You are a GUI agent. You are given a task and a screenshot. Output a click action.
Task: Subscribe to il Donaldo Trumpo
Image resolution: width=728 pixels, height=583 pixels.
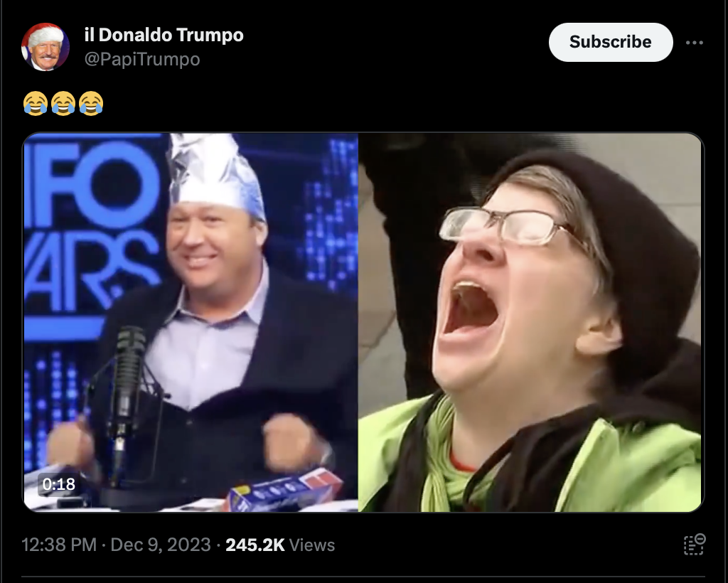[x=611, y=42]
